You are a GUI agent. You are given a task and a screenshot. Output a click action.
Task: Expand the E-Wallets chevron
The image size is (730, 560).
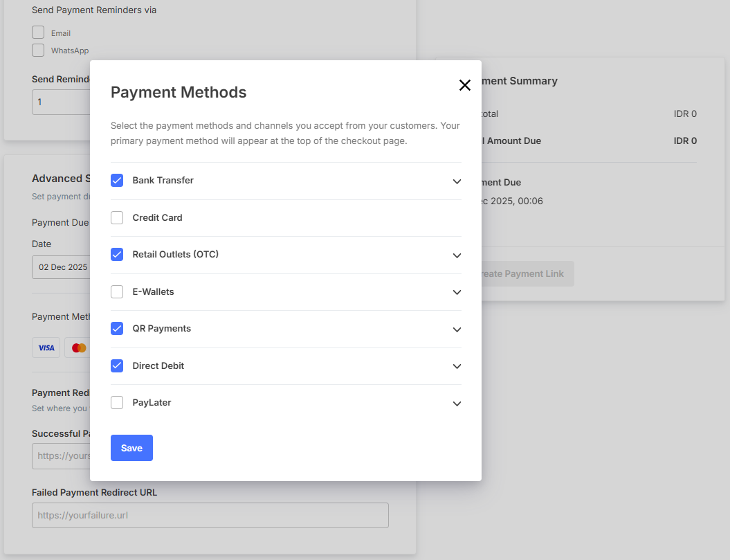point(457,292)
